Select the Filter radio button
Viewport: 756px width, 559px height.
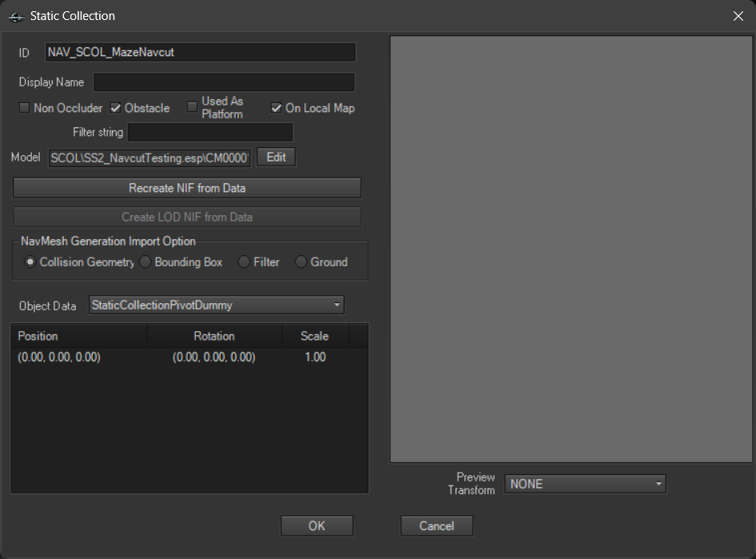pyautogui.click(x=244, y=262)
